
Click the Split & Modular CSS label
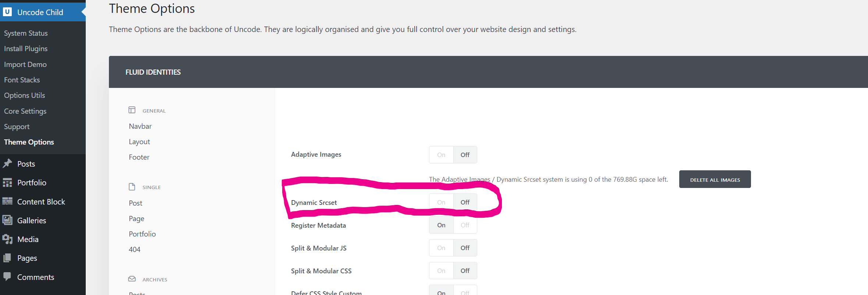pos(321,271)
